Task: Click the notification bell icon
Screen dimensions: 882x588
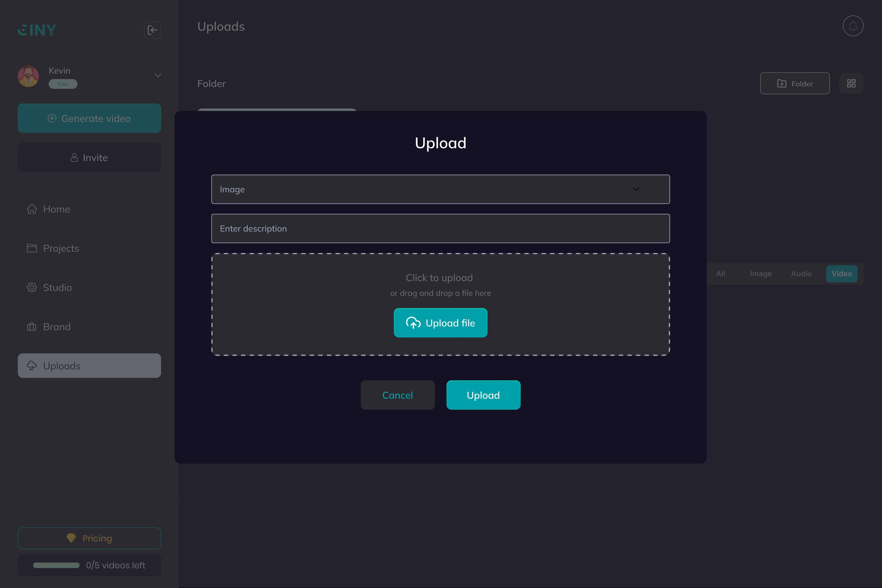Action: pos(853,26)
